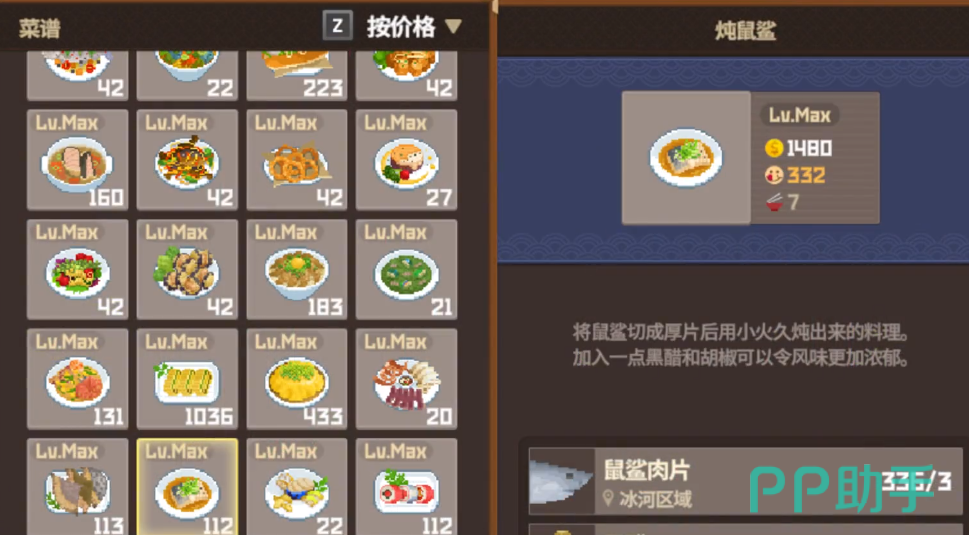Select the green soup dish numbered 21

pyautogui.click(x=407, y=269)
